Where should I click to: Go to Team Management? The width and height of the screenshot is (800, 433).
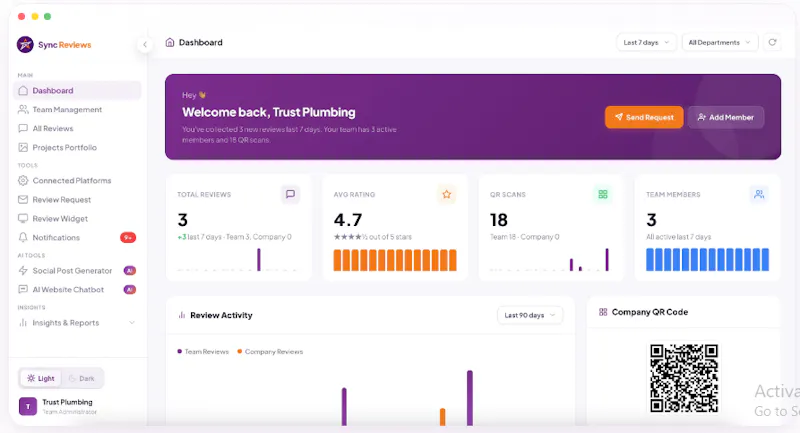pos(77,110)
